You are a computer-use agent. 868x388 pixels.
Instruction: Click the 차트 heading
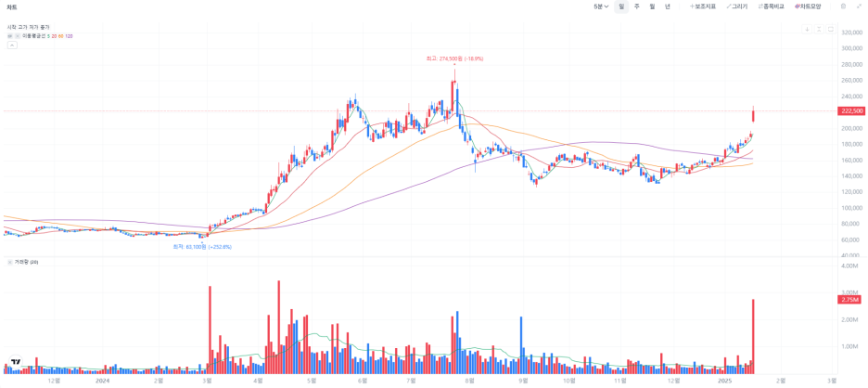click(12, 7)
